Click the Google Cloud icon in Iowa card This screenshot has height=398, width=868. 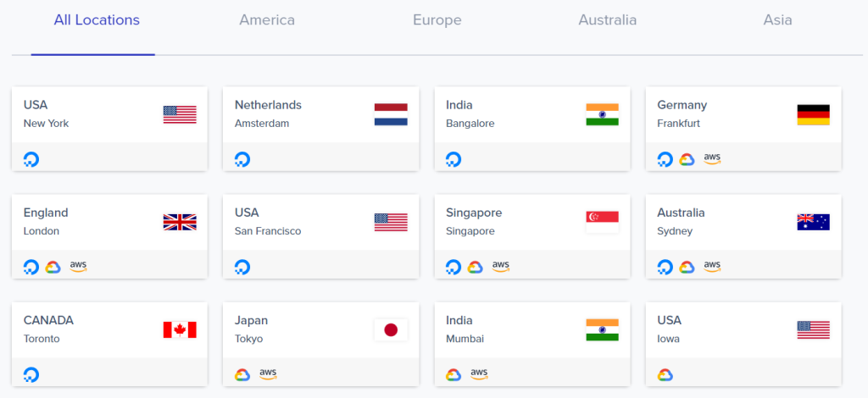coord(665,375)
